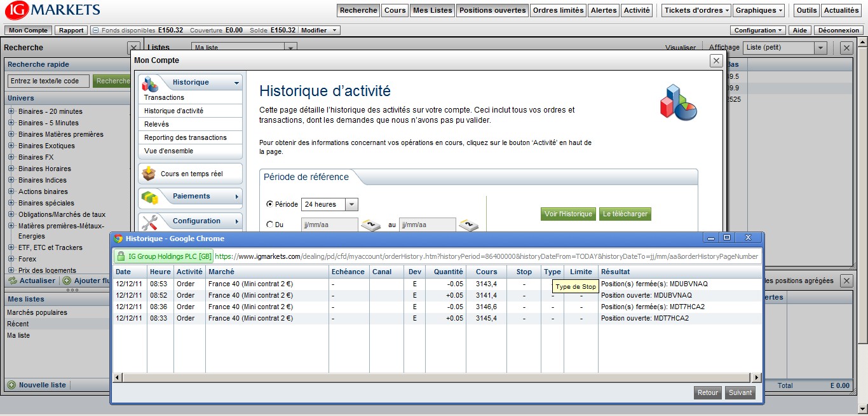Open the Mes Listes tab
This screenshot has width=868, height=416.
[x=432, y=10]
